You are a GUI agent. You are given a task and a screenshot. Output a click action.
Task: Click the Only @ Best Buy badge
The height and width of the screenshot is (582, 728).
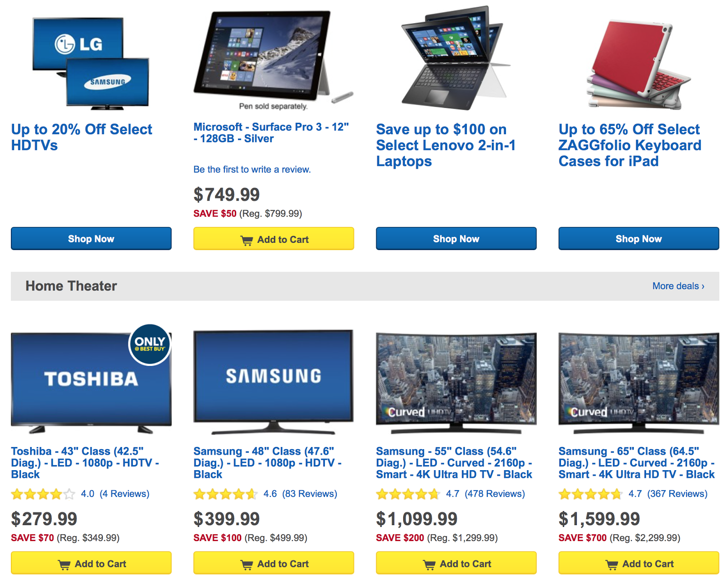(x=150, y=344)
